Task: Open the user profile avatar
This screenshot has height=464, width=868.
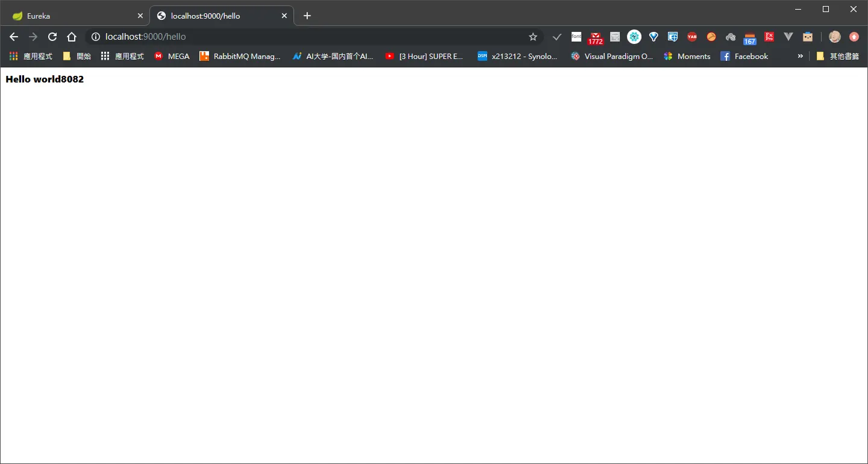Action: click(x=835, y=37)
